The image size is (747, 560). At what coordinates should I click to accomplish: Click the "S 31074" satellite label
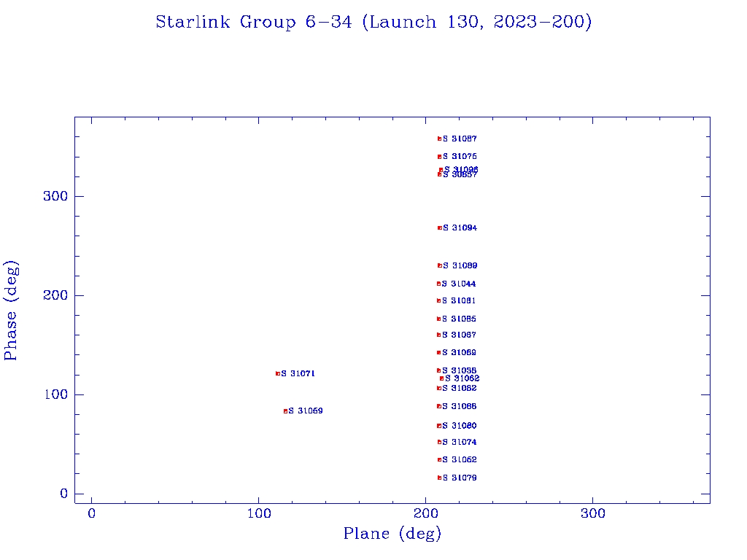(x=460, y=443)
